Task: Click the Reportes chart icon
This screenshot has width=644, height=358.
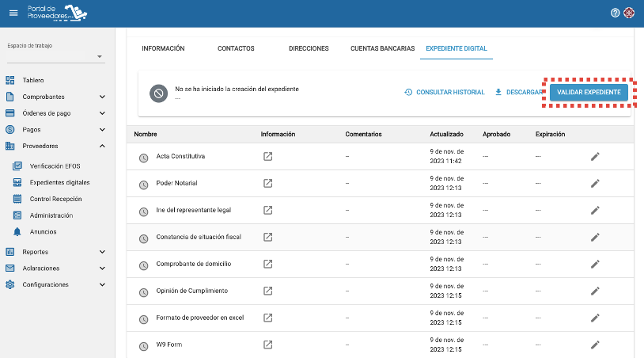Action: coord(10,252)
